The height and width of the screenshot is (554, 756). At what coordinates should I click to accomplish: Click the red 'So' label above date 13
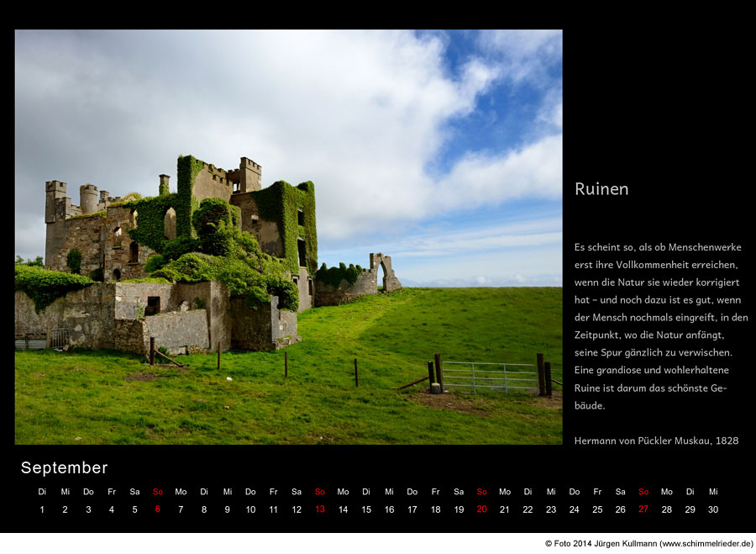pos(319,492)
